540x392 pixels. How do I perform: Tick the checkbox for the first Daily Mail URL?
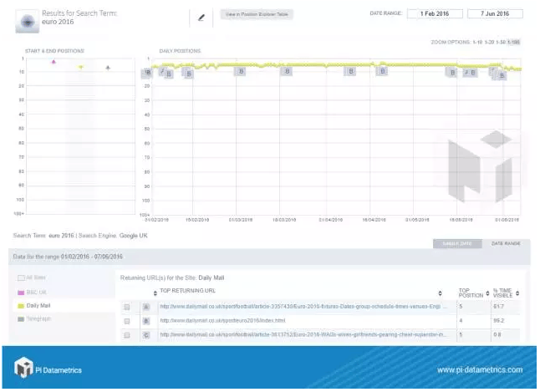[127, 307]
